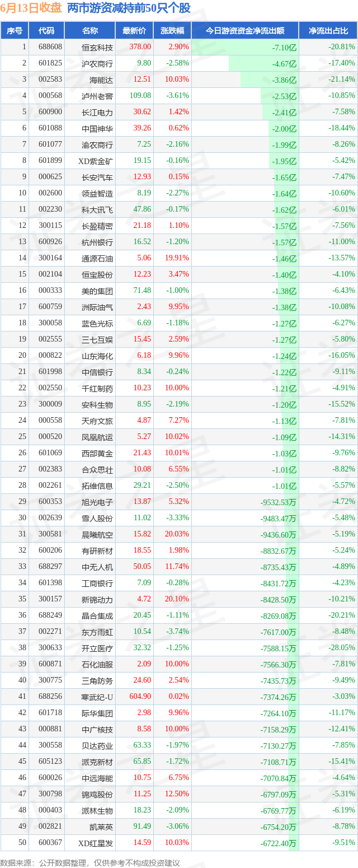Click stock name 锦鸡股份

coord(97,794)
